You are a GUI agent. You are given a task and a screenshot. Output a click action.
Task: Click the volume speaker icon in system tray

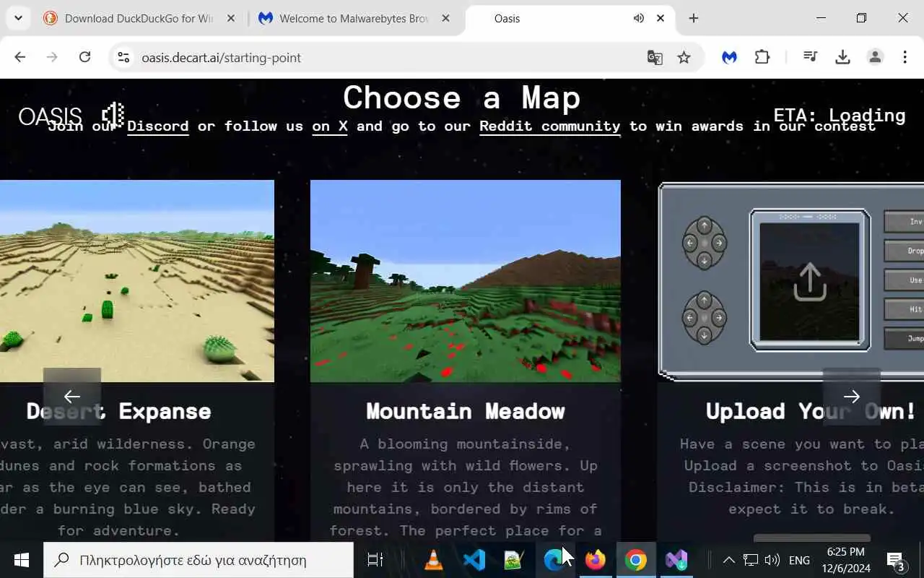[772, 560]
